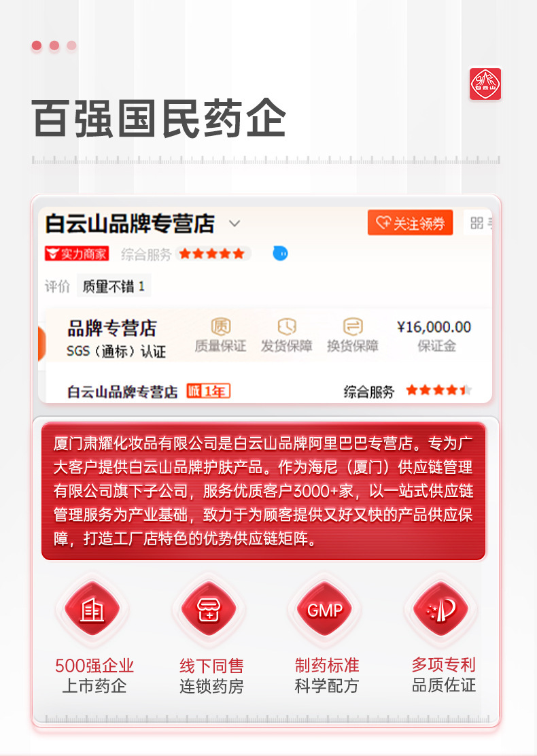The image size is (537, 756).
Task: Click the lower 综合服务 star rating
Action: pos(438,390)
